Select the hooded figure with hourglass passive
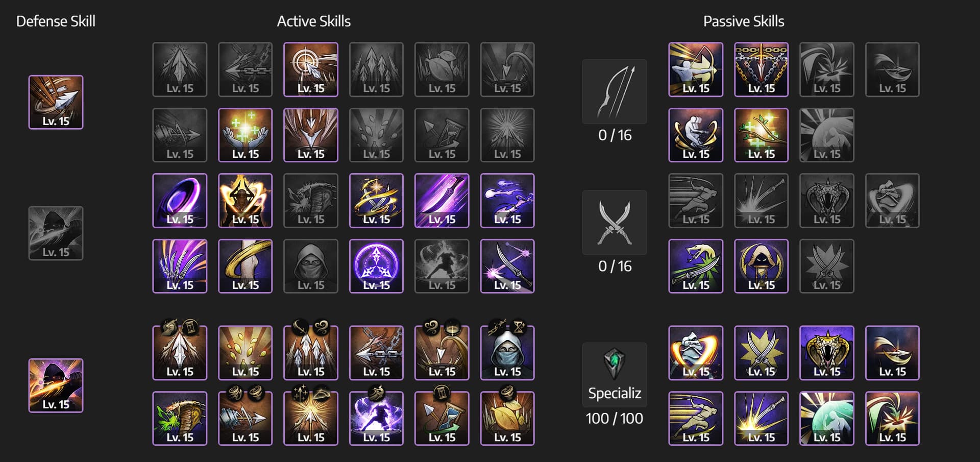The height and width of the screenshot is (462, 980). click(761, 266)
